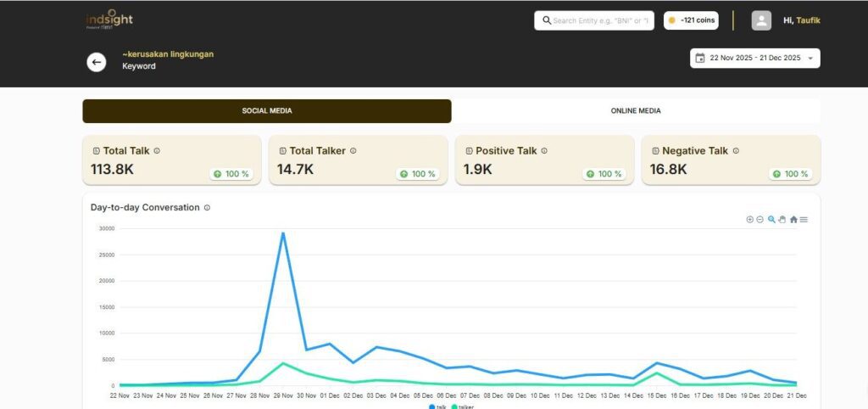Click the calendar icon in date picker
The height and width of the screenshot is (409, 868).
(700, 59)
